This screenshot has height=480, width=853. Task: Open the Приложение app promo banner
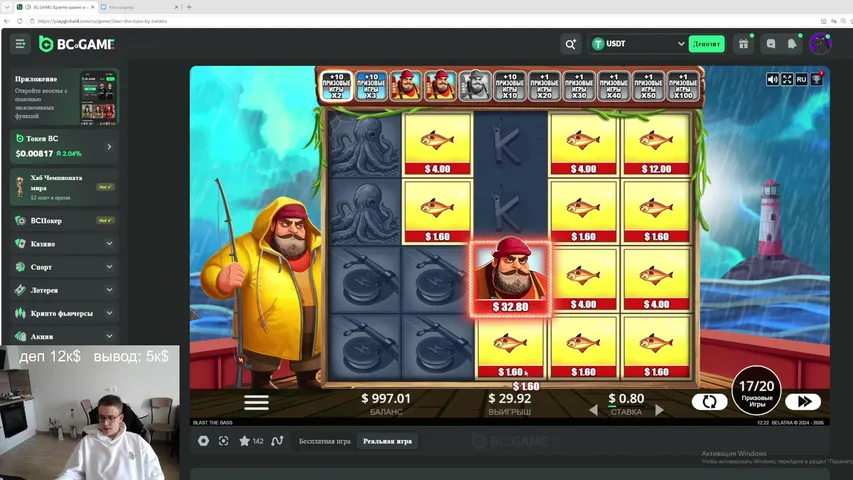(64, 97)
